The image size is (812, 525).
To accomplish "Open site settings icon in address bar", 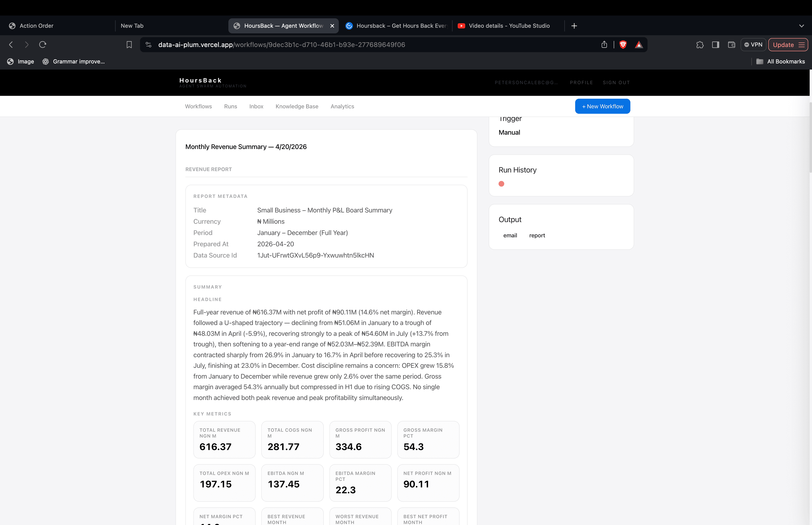I will point(148,45).
